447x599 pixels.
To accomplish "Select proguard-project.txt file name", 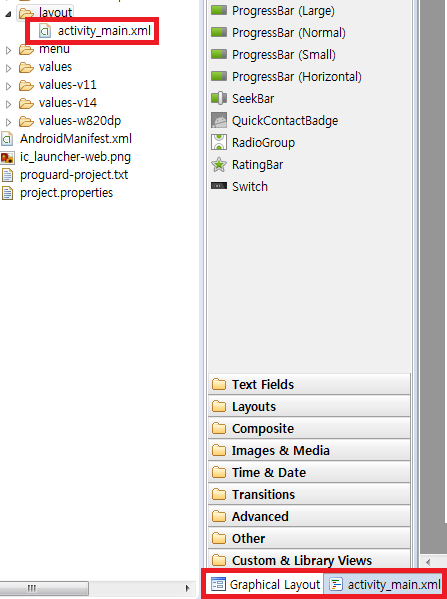I will 74,175.
